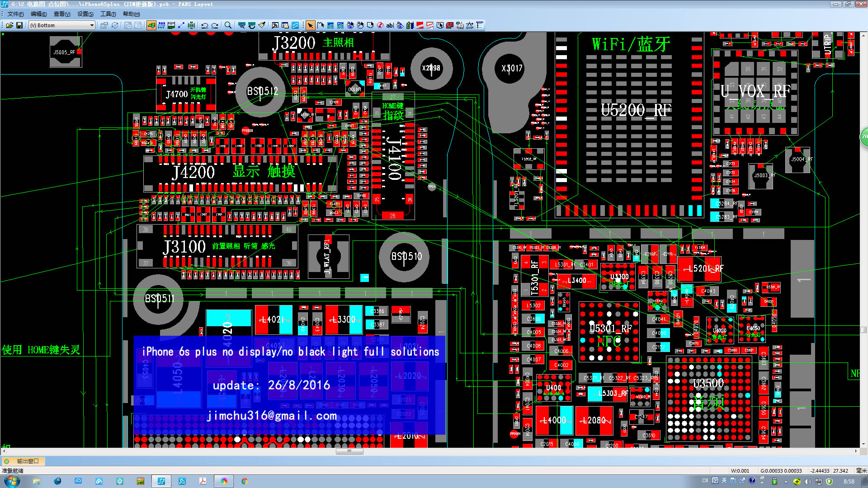Viewport: 868px width, 488px height.
Task: Click the CH input language indicator
Action: 705,481
